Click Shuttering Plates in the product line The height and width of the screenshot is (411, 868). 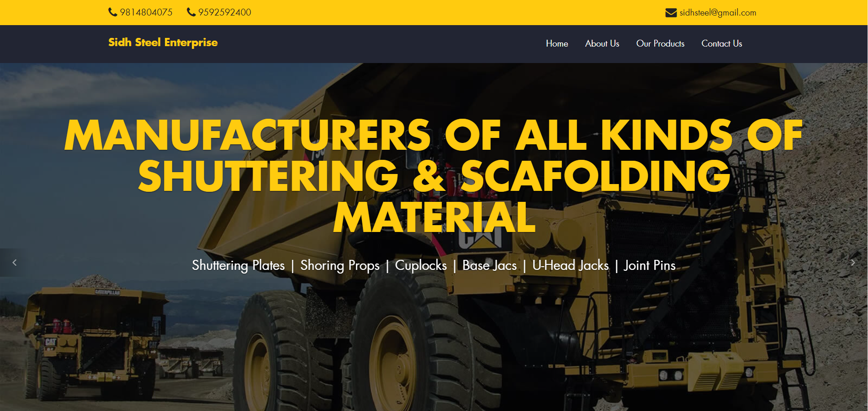[238, 265]
